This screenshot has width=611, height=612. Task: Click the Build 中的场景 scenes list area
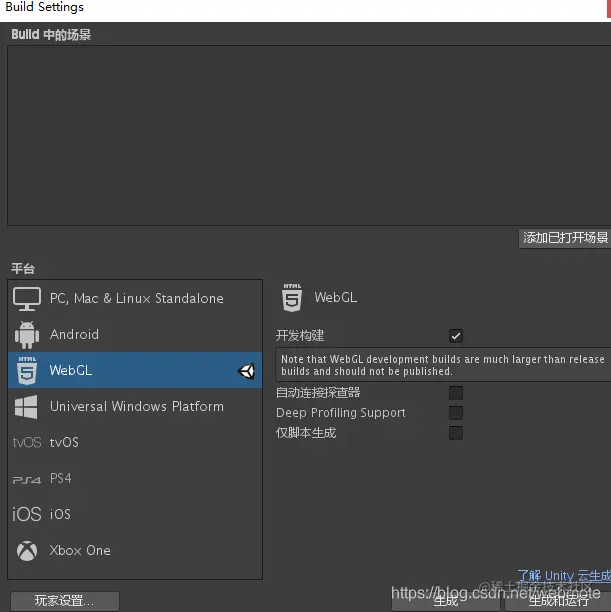[309, 135]
